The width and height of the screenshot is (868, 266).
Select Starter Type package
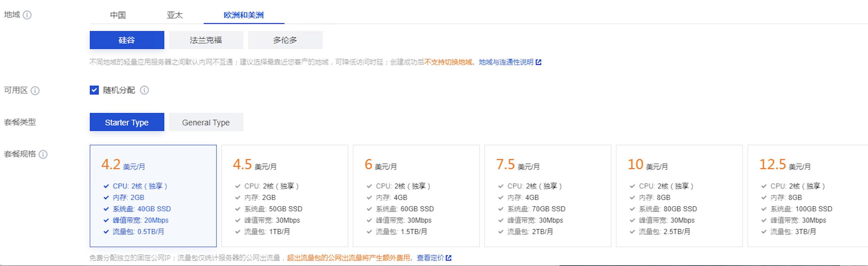click(127, 122)
